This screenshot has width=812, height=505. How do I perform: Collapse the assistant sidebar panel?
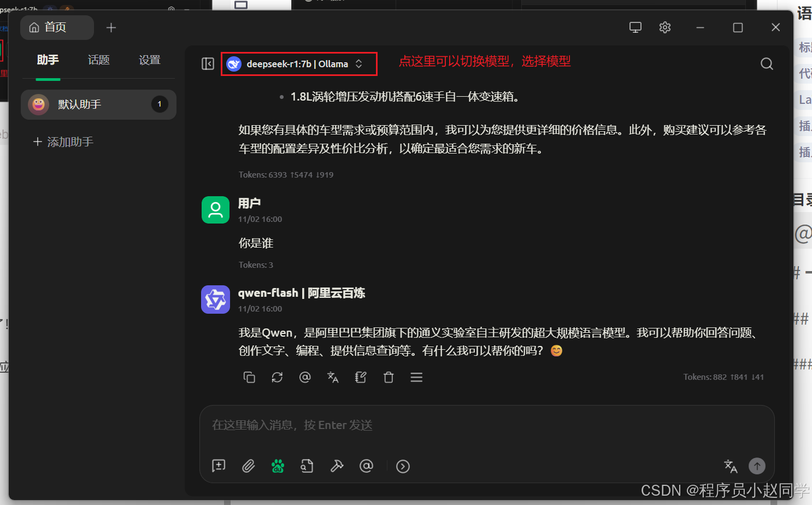point(208,63)
